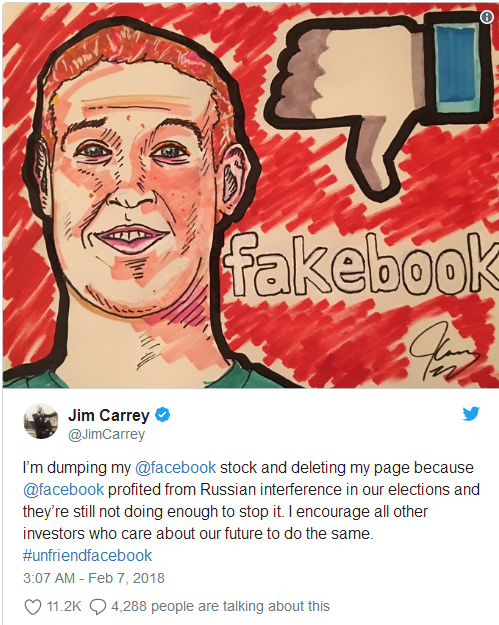Screen dimensions: 499x625
Task: Open Jim Carrey's profile picture
Action: 41,421
